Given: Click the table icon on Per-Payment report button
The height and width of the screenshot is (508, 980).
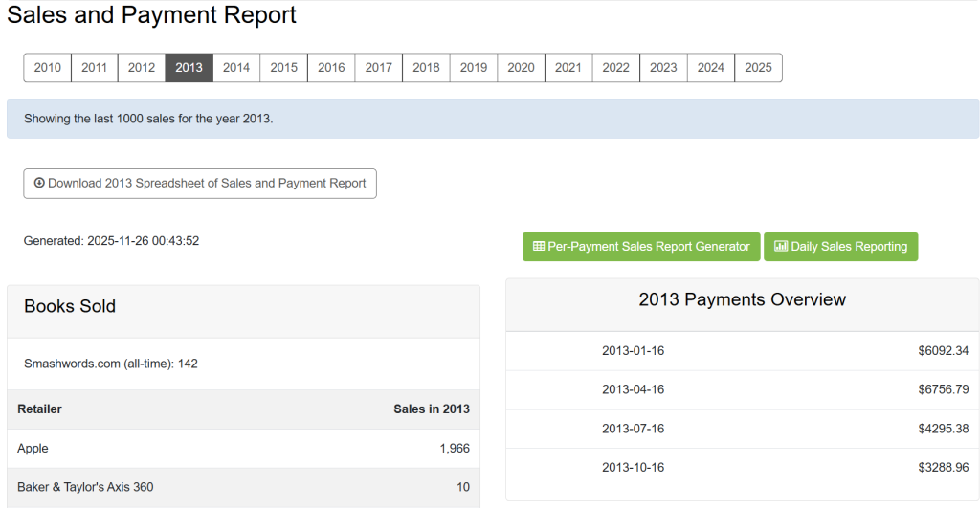Looking at the screenshot, I should pos(539,247).
